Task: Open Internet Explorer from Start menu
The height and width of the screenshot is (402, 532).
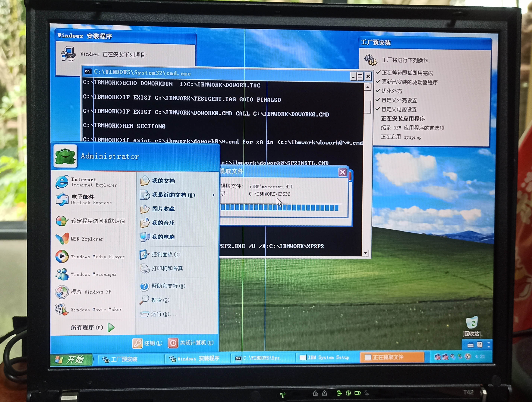Action: click(87, 182)
